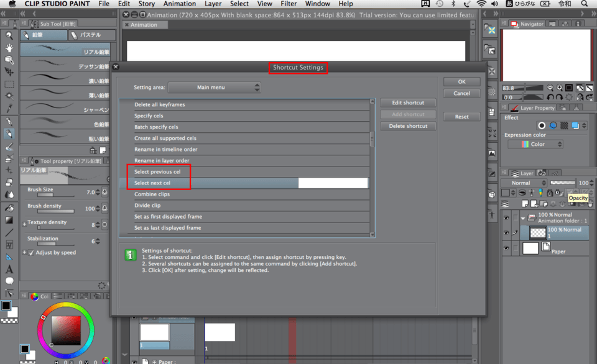Open the Expression color dropdown
This screenshot has width=597, height=364.
[535, 144]
